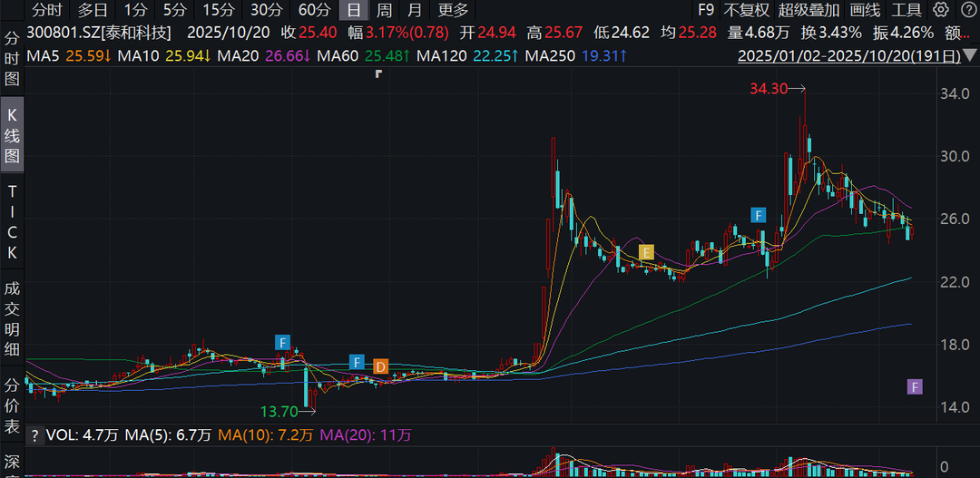The width and height of the screenshot is (980, 478).
Task: Click the purple F marker at right
Action: click(x=915, y=387)
